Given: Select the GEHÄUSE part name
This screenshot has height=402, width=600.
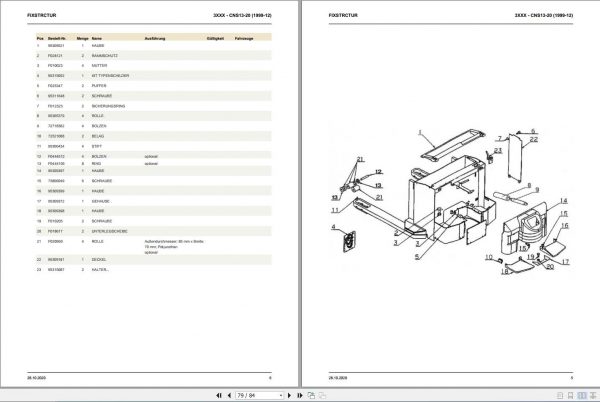Looking at the screenshot, I should pyautogui.click(x=101, y=201).
